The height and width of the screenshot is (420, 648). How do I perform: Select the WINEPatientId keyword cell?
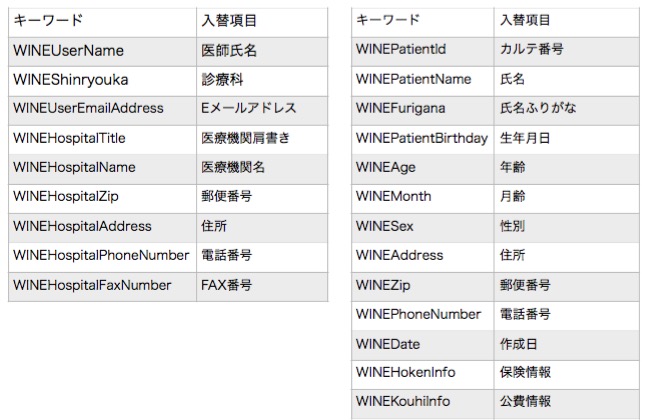tap(400, 49)
